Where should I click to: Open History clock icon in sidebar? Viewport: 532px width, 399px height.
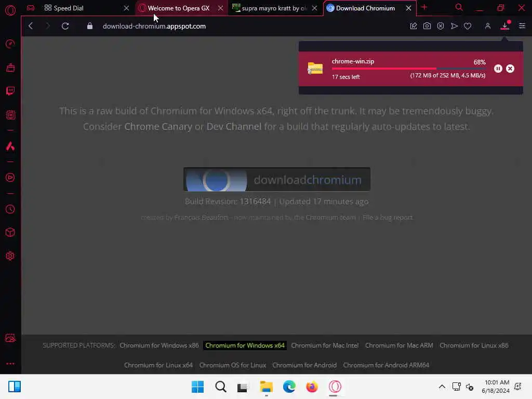(x=10, y=209)
